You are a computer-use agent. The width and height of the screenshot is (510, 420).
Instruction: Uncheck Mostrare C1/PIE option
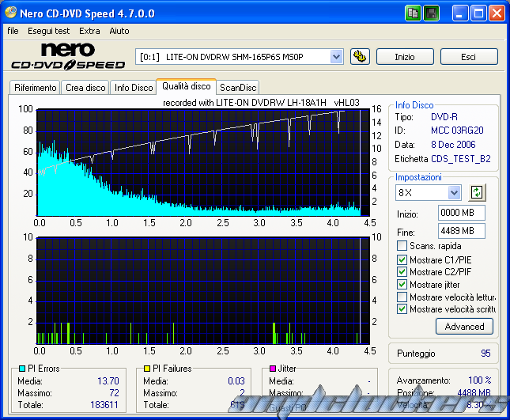402,259
